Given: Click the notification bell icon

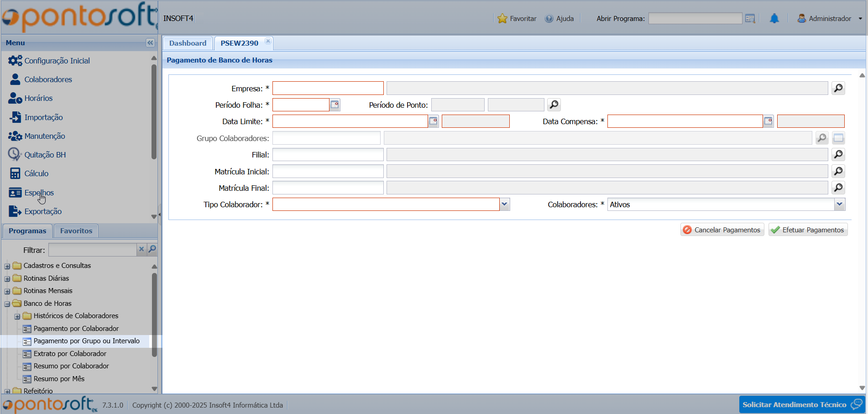Looking at the screenshot, I should pyautogui.click(x=774, y=19).
